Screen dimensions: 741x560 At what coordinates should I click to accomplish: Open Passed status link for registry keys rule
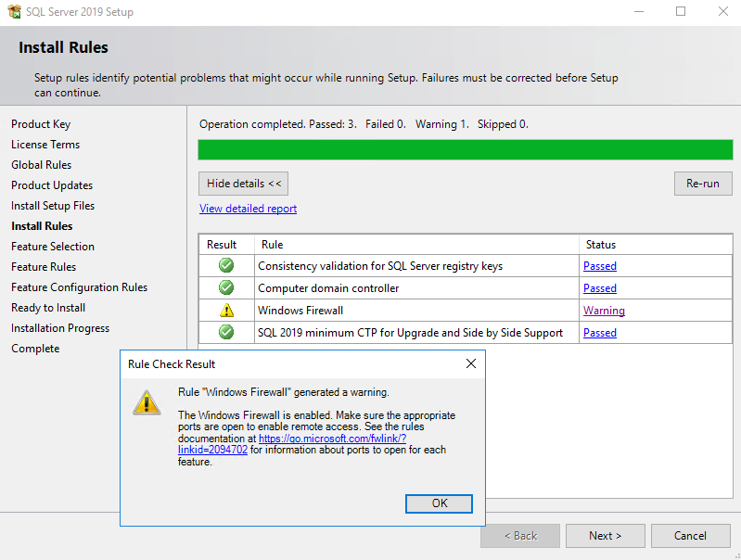600,266
